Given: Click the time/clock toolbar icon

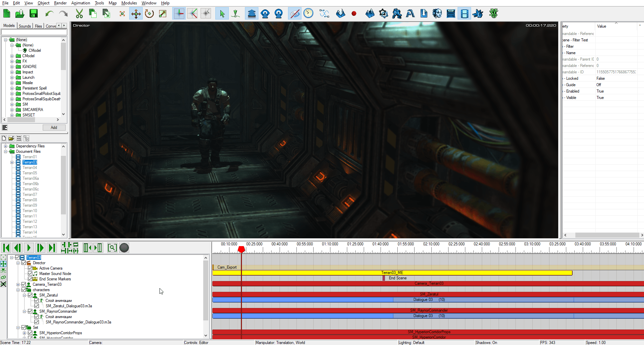Looking at the screenshot, I should [x=309, y=13].
